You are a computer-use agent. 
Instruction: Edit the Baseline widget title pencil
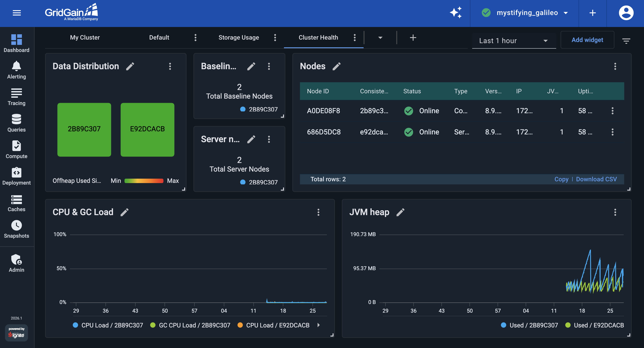[x=251, y=66]
